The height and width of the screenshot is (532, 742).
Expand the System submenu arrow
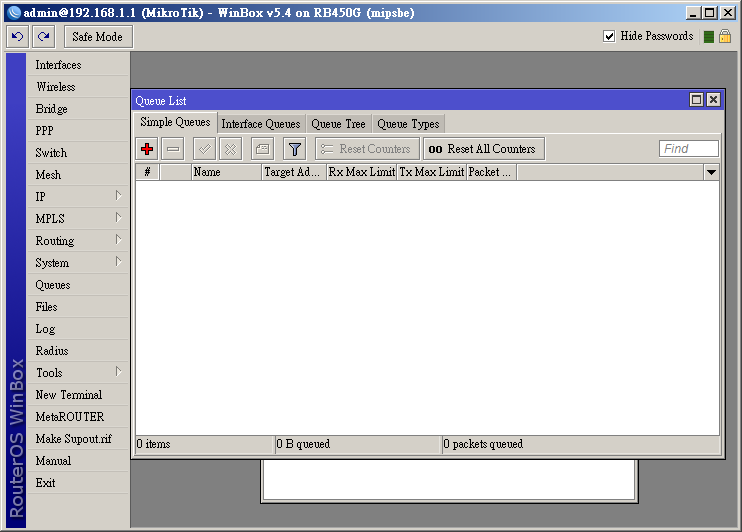(118, 262)
